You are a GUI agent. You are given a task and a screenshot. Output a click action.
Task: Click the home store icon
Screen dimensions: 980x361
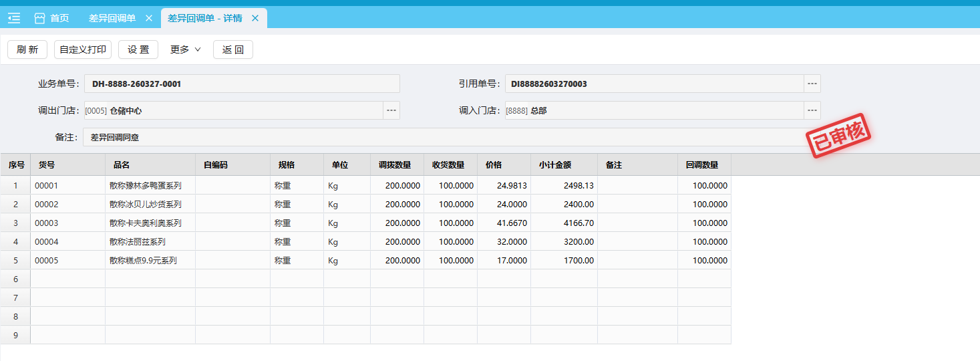(39, 18)
